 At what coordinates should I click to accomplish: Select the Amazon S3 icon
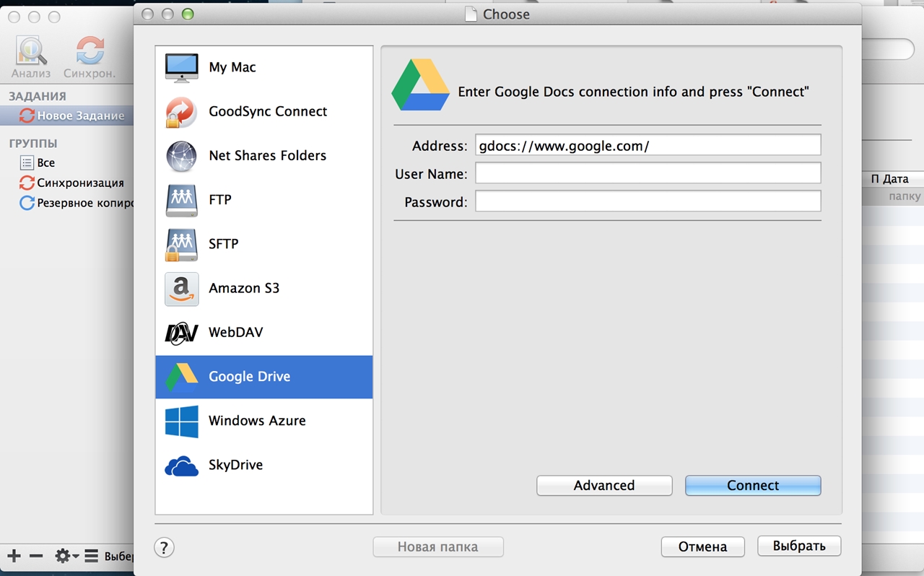click(181, 289)
